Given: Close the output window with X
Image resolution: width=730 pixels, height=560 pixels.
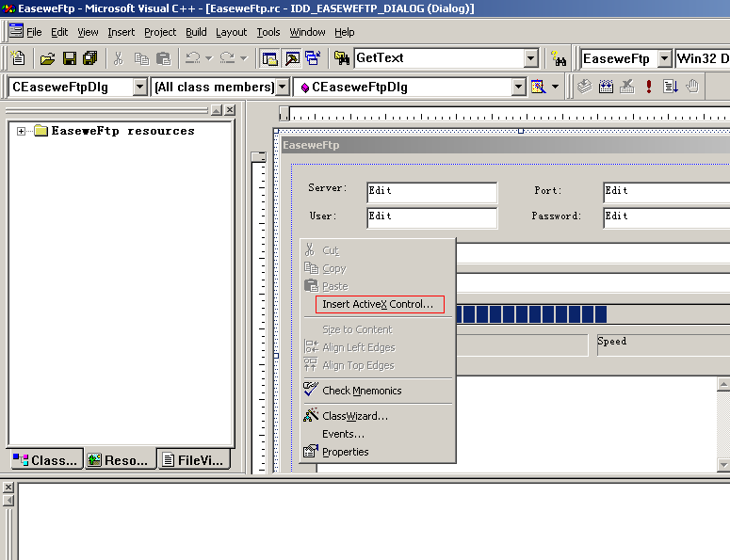Looking at the screenshot, I should tap(8, 487).
